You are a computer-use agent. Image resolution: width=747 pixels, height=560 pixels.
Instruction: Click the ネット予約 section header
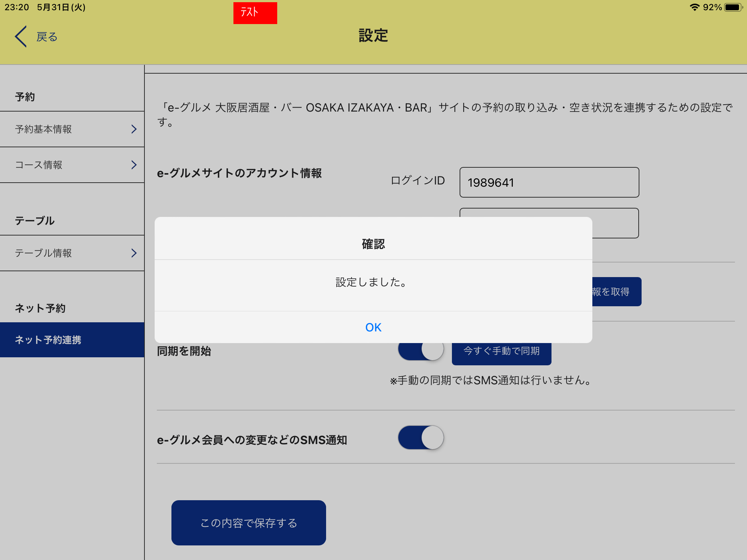(40, 308)
